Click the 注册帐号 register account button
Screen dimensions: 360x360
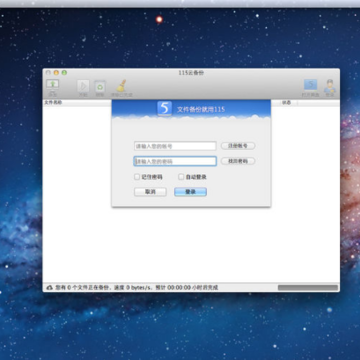(238, 146)
